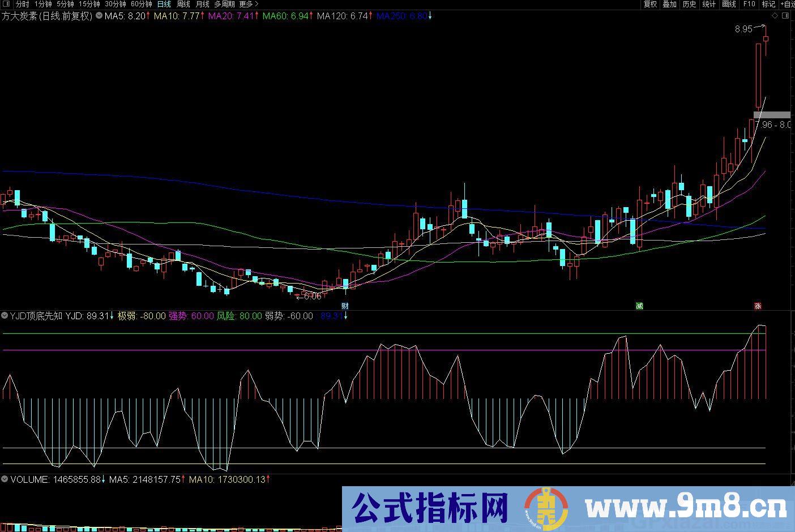
Task: Click the 叠加 overlay button
Action: tap(670, 4)
